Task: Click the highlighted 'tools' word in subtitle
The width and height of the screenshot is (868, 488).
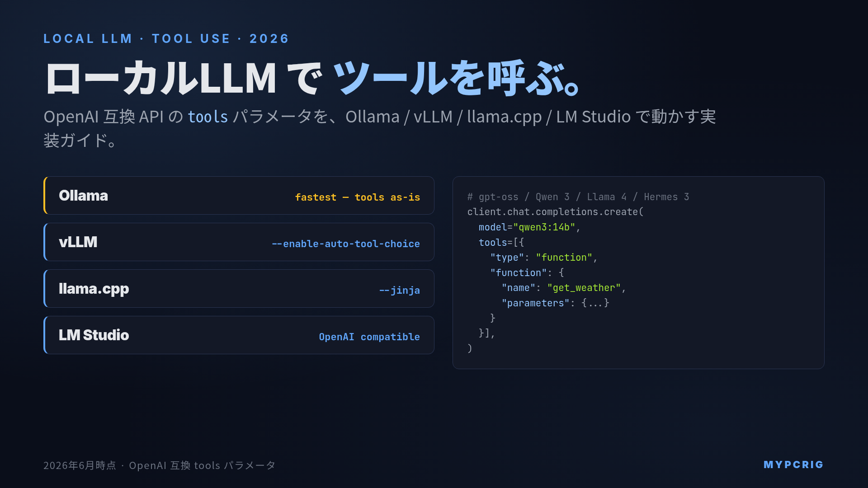Action: (208, 117)
